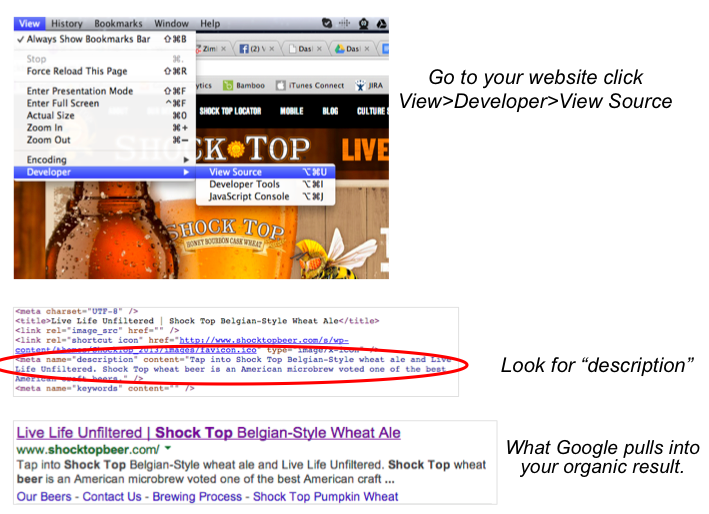The width and height of the screenshot is (709, 514).
Task: Switch to the blank-page Das tab
Action: pyautogui.click(x=305, y=49)
